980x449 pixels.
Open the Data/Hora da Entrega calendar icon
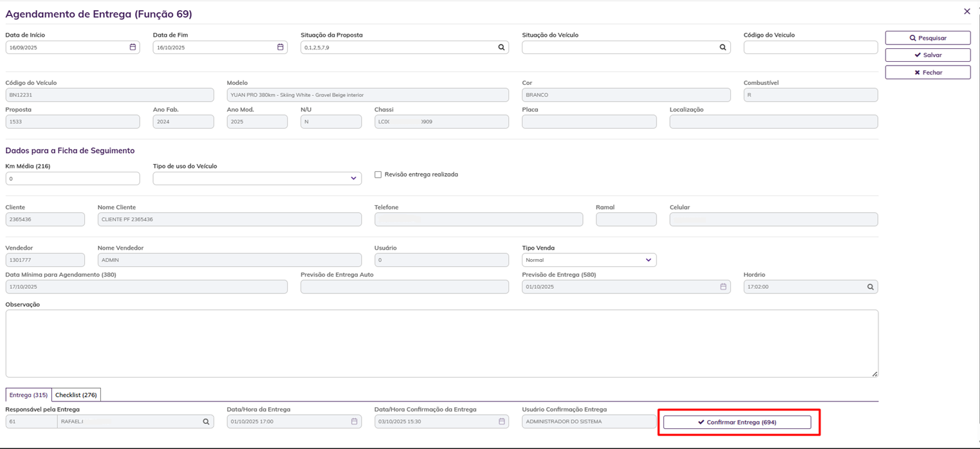click(x=354, y=422)
